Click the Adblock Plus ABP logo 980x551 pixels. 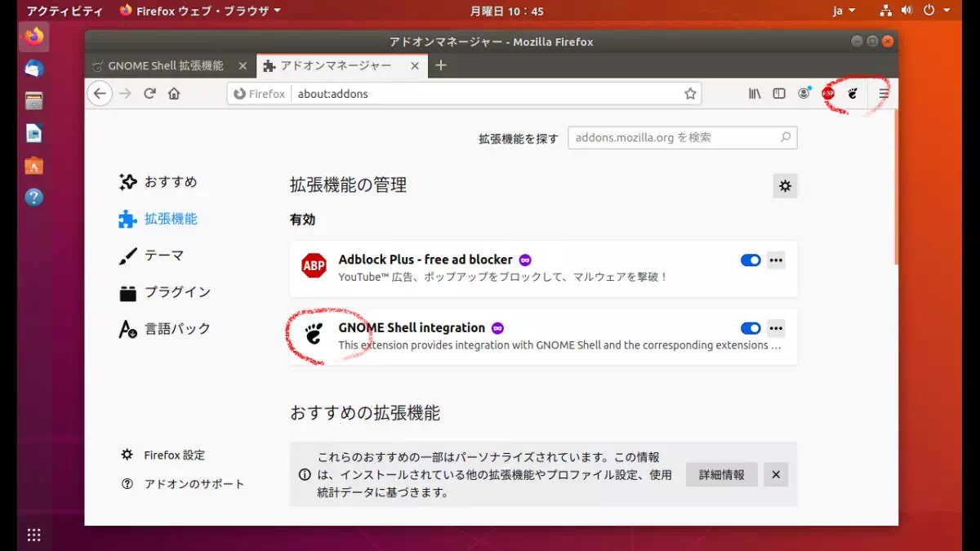click(x=314, y=266)
